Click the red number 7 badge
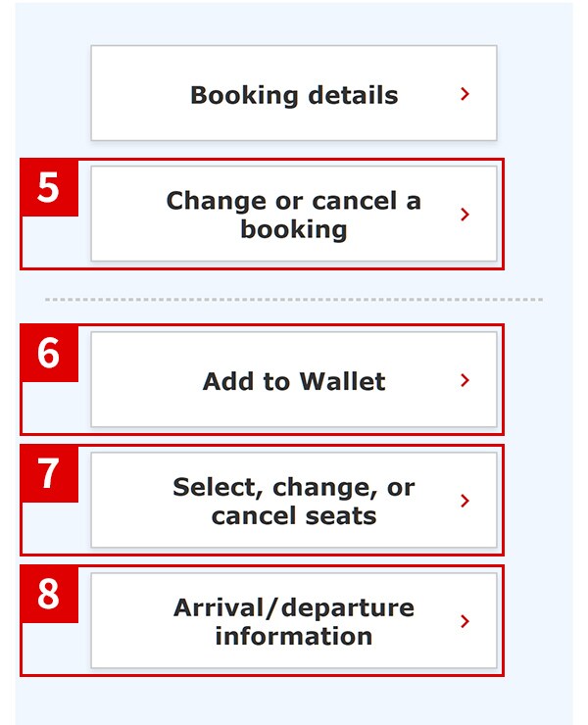 coord(49,473)
